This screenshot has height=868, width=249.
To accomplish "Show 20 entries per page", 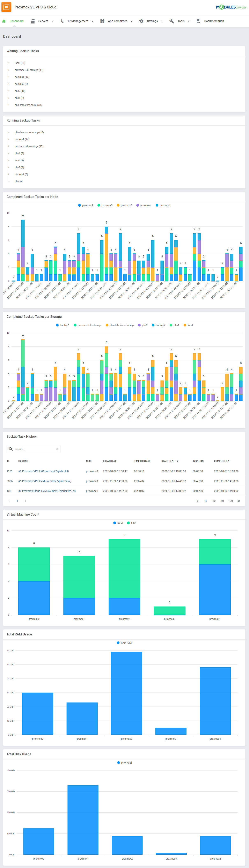I will click(x=214, y=501).
